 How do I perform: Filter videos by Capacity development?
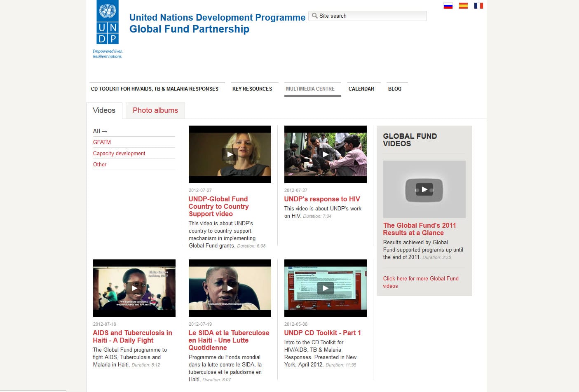(119, 153)
